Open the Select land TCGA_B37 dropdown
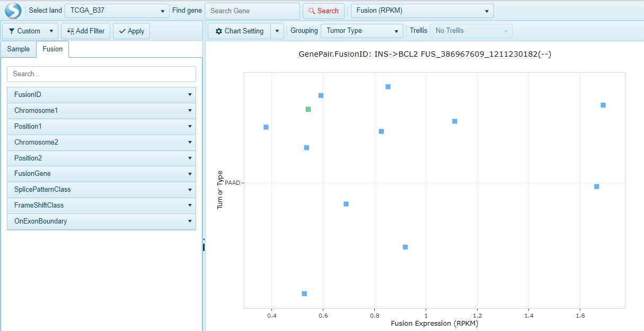 (x=162, y=10)
